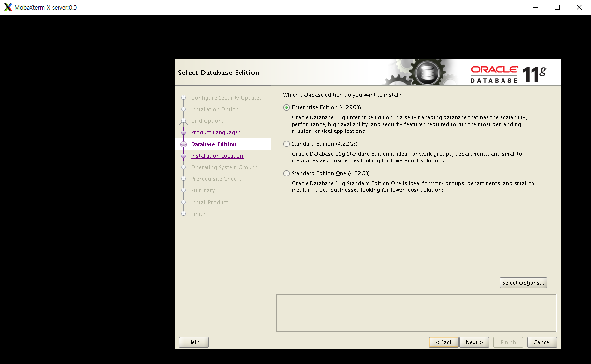Jump to the Installation Location step

[217, 156]
